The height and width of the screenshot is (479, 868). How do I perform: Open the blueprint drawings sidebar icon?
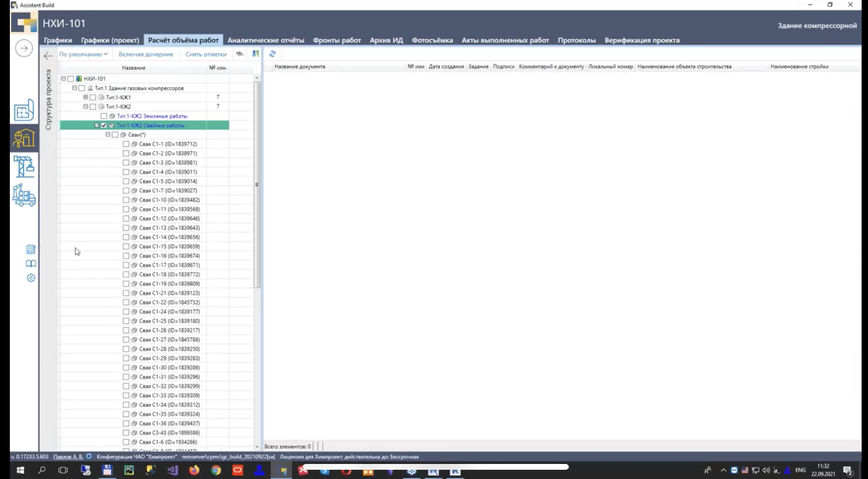pyautogui.click(x=24, y=110)
